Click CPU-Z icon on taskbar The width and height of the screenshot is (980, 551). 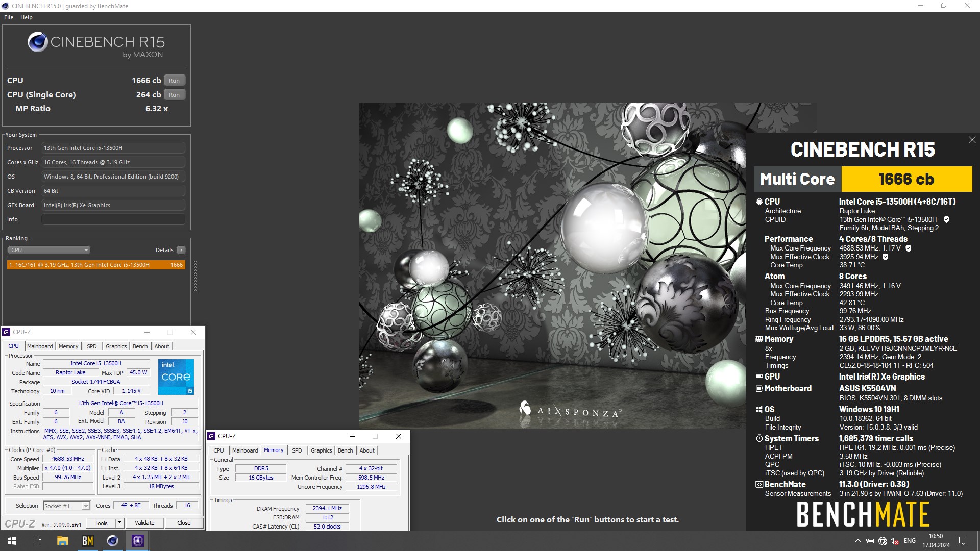[138, 541]
